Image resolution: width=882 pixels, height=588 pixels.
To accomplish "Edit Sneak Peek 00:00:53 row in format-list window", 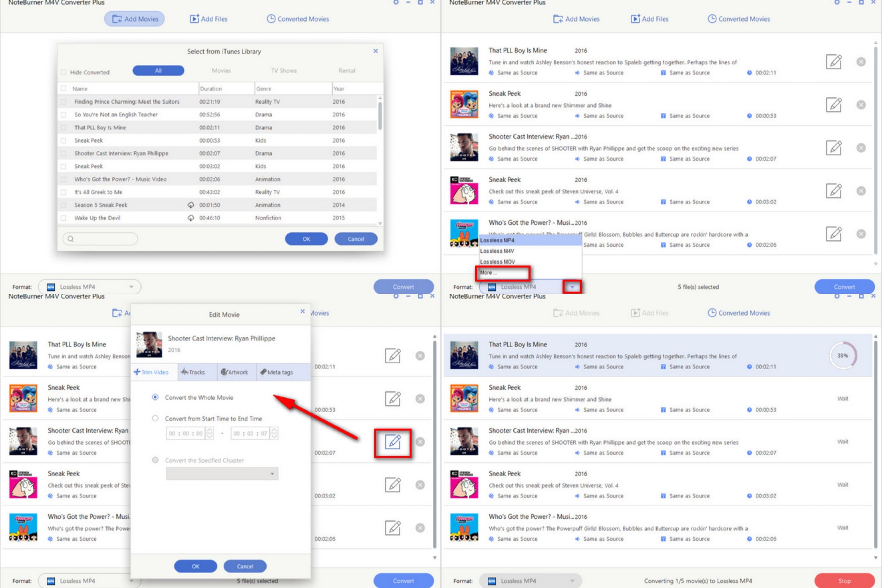I will coord(834,105).
